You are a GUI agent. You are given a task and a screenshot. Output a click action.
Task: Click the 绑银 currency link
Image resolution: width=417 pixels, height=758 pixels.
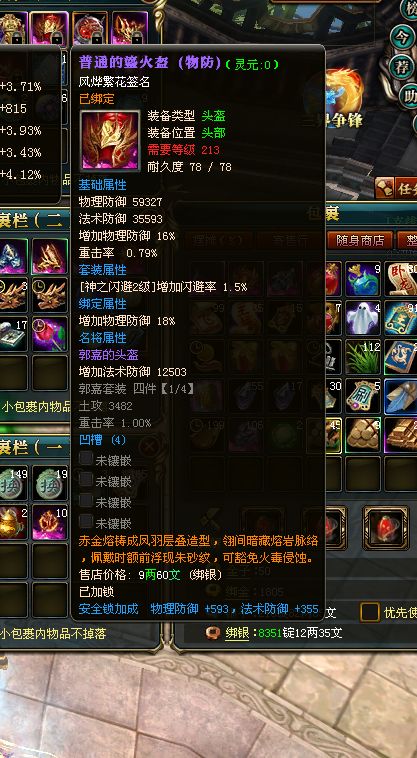pos(238,633)
